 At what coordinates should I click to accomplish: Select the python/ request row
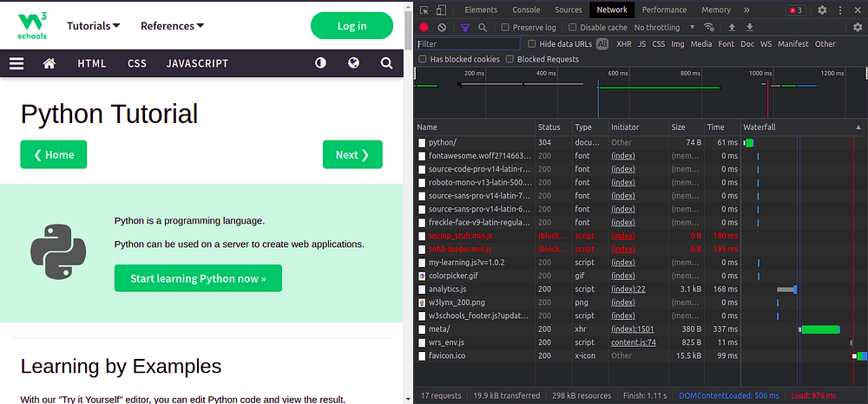(641, 142)
